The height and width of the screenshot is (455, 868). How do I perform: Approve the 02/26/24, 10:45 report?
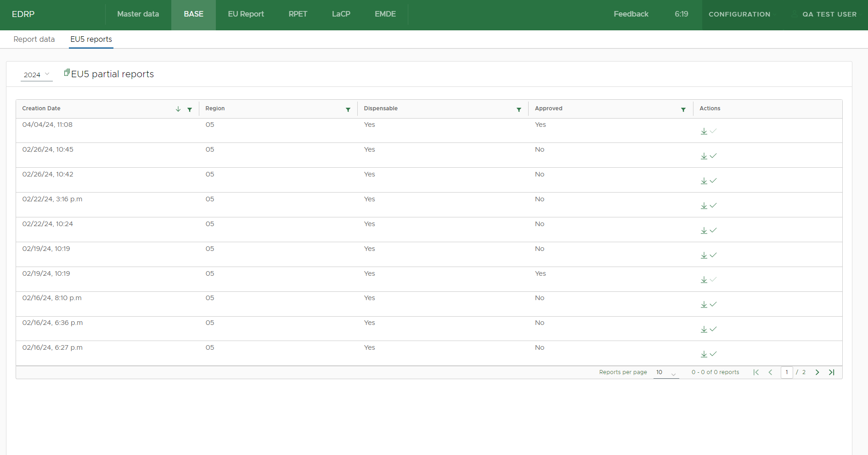(713, 156)
